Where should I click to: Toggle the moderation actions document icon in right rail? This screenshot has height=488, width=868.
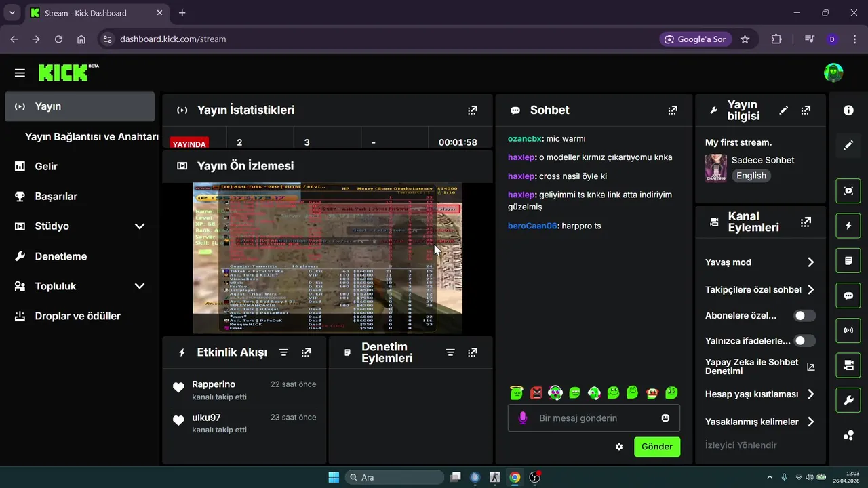[x=848, y=261]
